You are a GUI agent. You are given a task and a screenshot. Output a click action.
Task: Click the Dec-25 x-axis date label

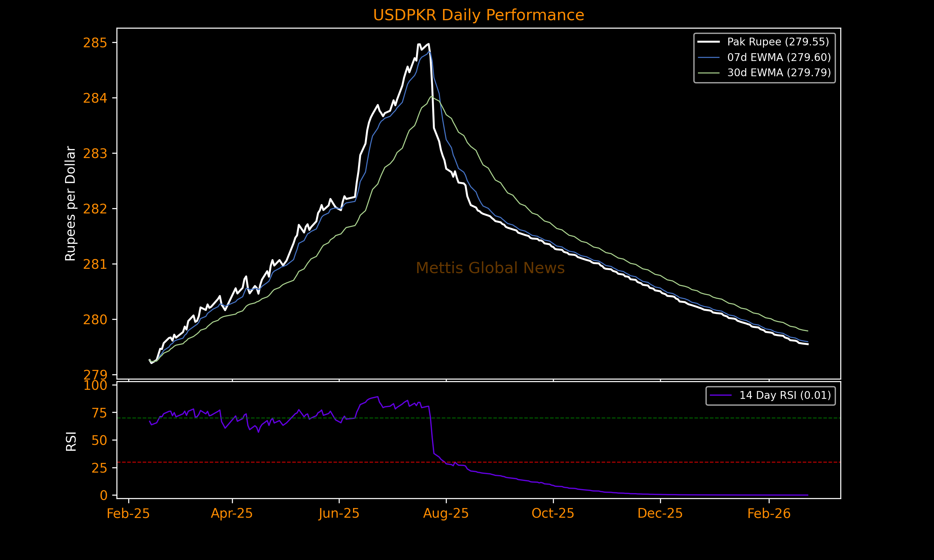coord(660,514)
